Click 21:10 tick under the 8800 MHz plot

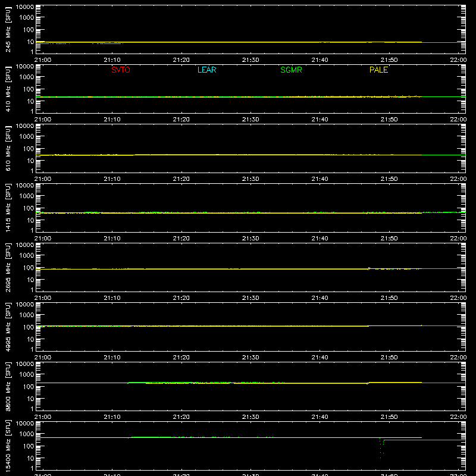pyautogui.click(x=112, y=417)
